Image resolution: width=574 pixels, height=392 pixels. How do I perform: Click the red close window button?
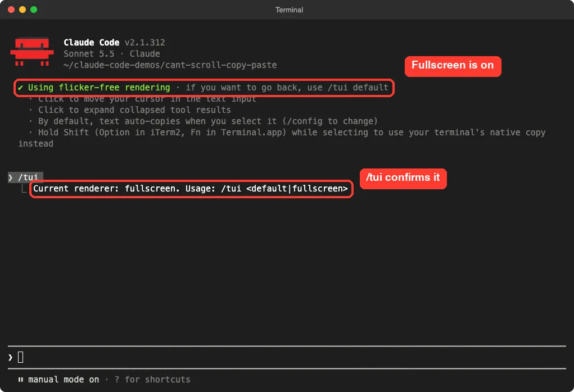11,10
